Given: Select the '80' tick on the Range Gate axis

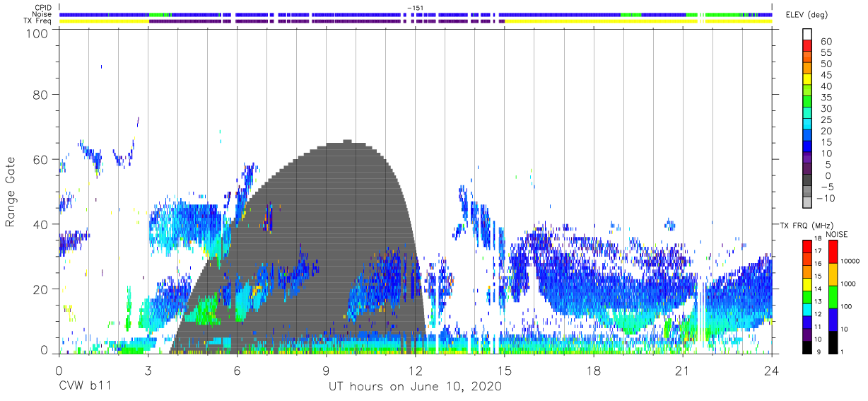Looking at the screenshot, I should (x=42, y=94).
